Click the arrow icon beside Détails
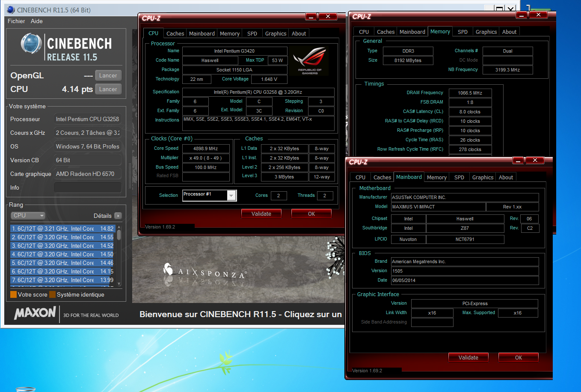Image resolution: width=581 pixels, height=392 pixels. [118, 216]
